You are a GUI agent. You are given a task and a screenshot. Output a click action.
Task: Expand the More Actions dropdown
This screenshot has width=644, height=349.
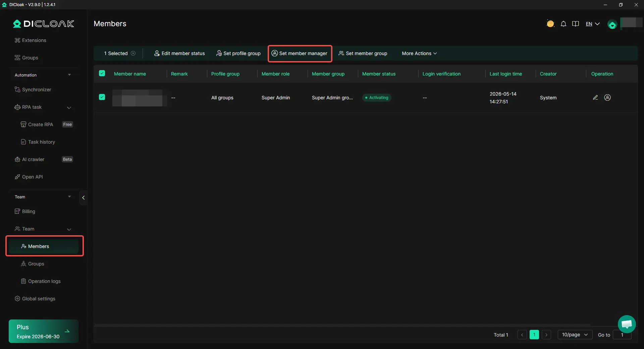419,53
